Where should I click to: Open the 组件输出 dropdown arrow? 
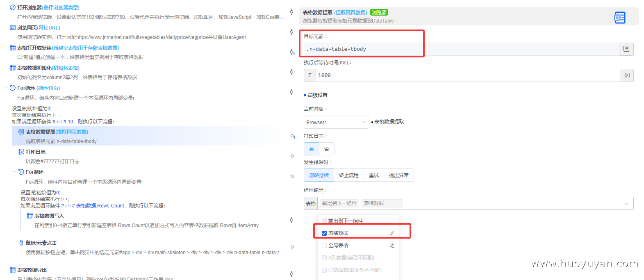626,203
